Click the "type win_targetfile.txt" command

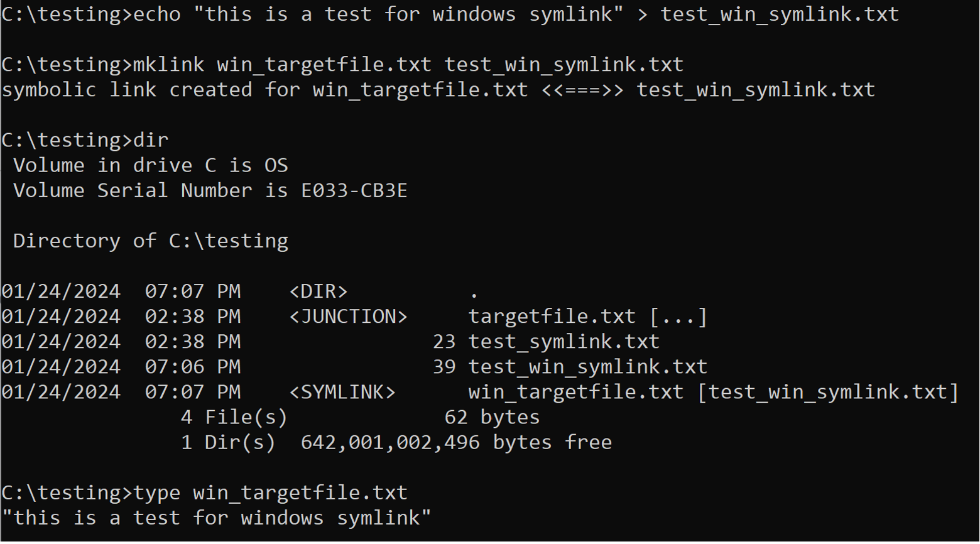point(270,492)
